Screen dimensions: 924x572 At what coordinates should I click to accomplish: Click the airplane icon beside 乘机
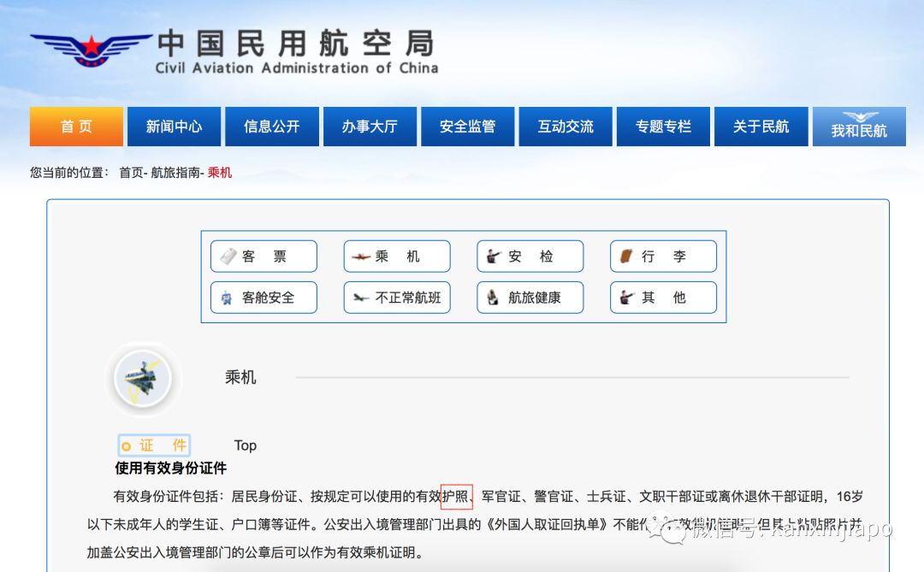click(360, 257)
